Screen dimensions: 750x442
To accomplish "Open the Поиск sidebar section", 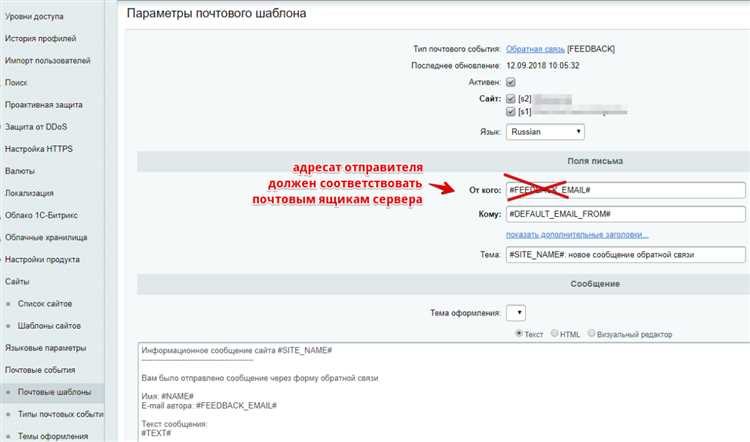I will [16, 82].
